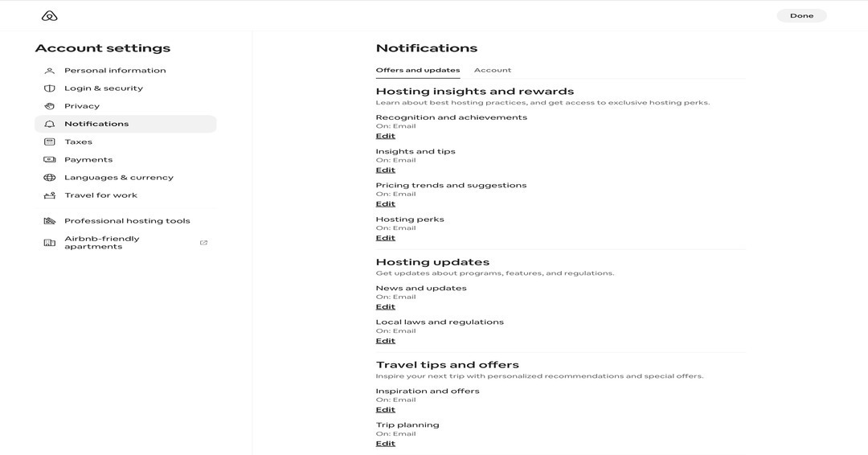Click the Professional hosting tools icon
The image size is (868, 455).
[50, 221]
